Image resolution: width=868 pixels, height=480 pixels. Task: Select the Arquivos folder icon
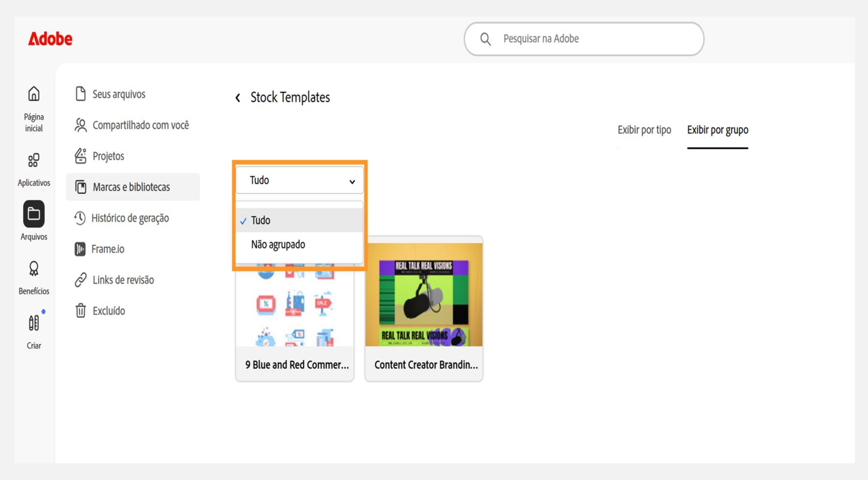34,214
